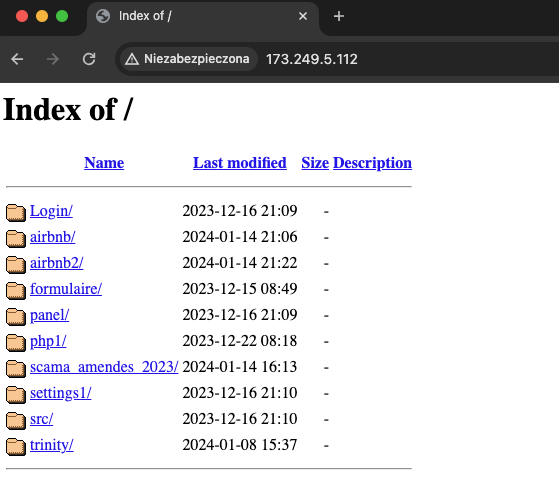Close the 'Index of /' tab
559x484 pixels.
click(x=303, y=16)
